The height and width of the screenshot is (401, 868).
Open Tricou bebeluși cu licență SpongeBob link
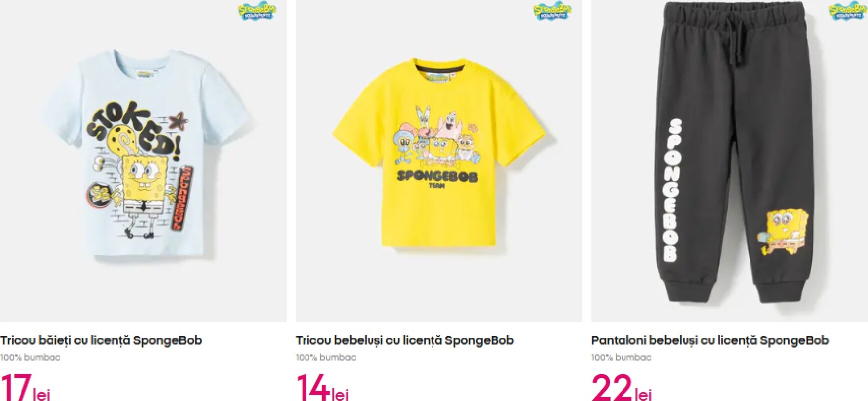point(405,340)
